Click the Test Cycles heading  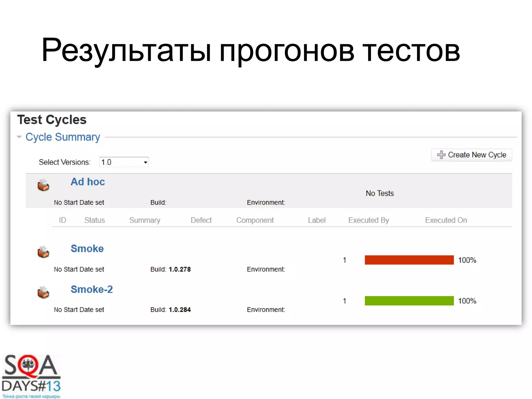pyautogui.click(x=52, y=120)
